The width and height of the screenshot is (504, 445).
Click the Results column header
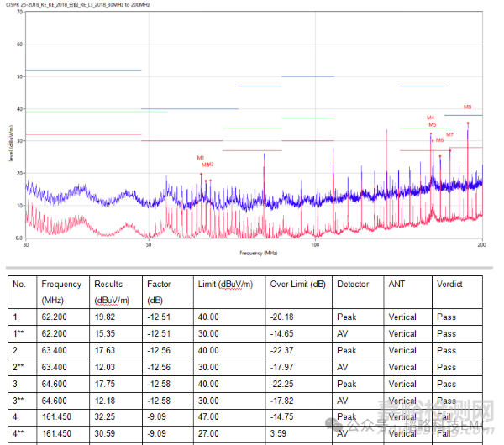[108, 284]
